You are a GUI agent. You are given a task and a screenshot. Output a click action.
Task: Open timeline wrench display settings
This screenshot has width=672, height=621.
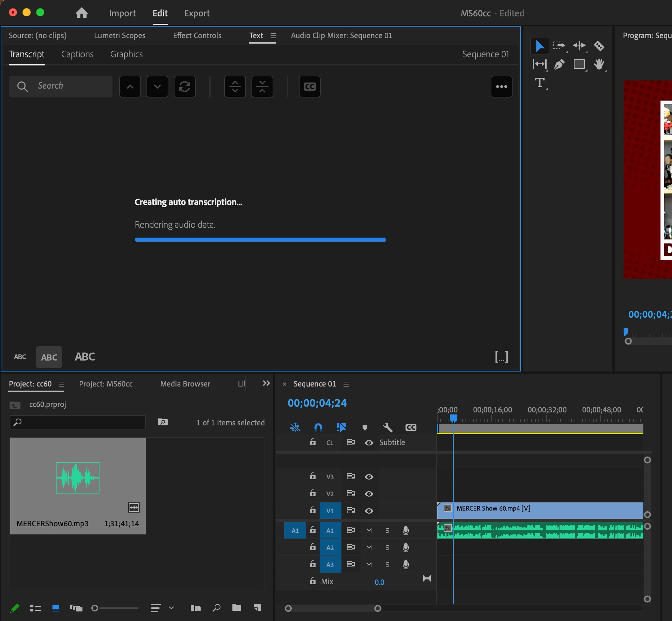pyautogui.click(x=387, y=427)
